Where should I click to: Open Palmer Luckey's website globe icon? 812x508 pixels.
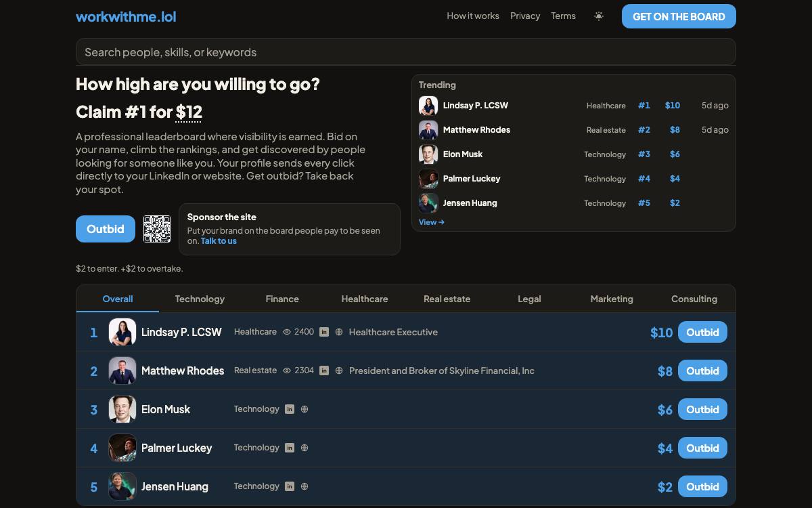(x=304, y=448)
